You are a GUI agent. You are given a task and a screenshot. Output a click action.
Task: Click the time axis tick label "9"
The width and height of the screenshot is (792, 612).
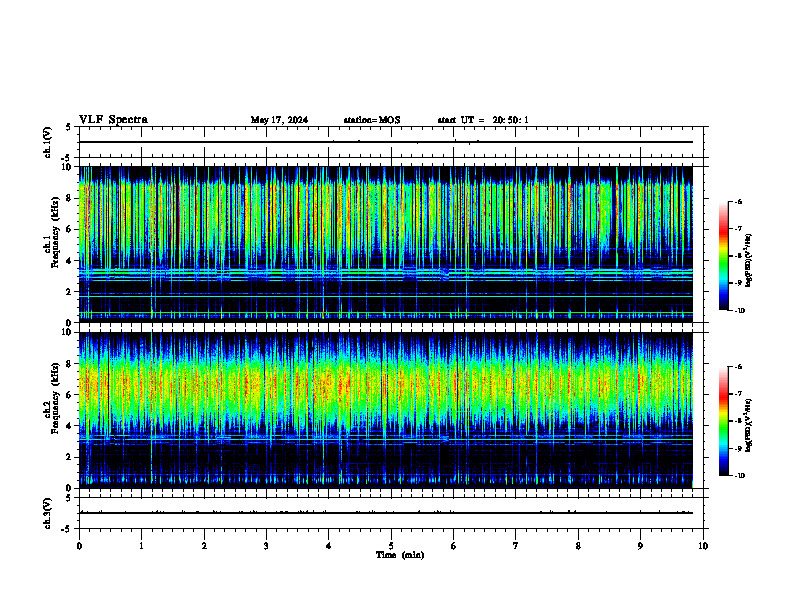click(640, 546)
